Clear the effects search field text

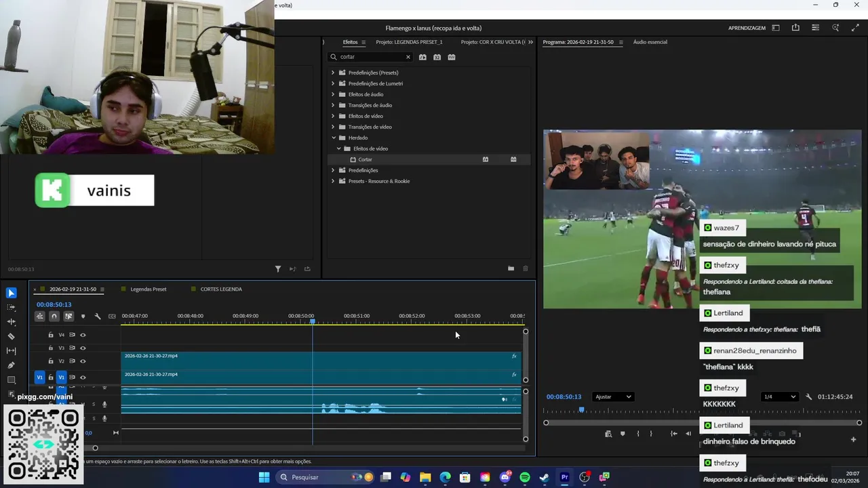[x=408, y=57]
